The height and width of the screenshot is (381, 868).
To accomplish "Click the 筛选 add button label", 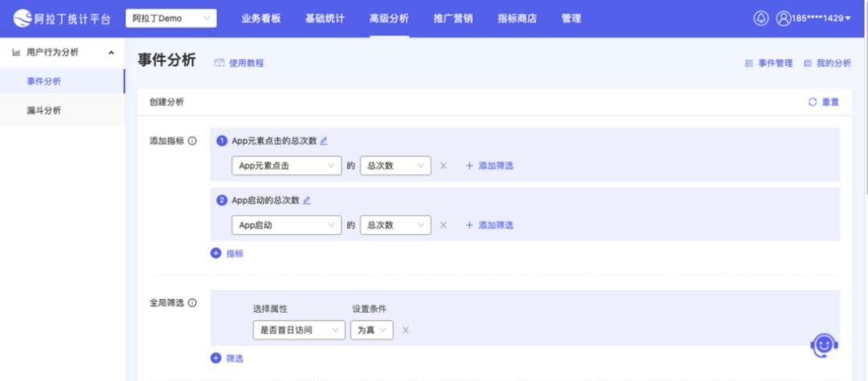I will [x=235, y=358].
